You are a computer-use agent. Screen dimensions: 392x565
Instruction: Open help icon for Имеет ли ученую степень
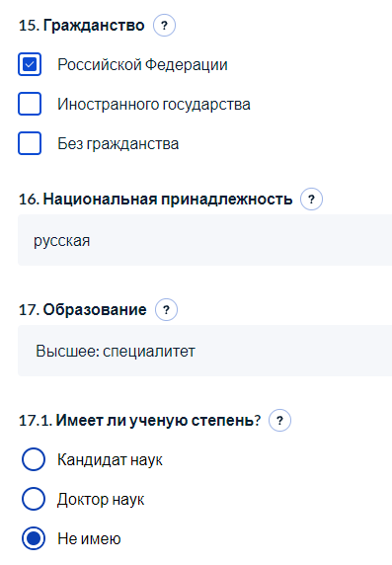pyautogui.click(x=280, y=420)
